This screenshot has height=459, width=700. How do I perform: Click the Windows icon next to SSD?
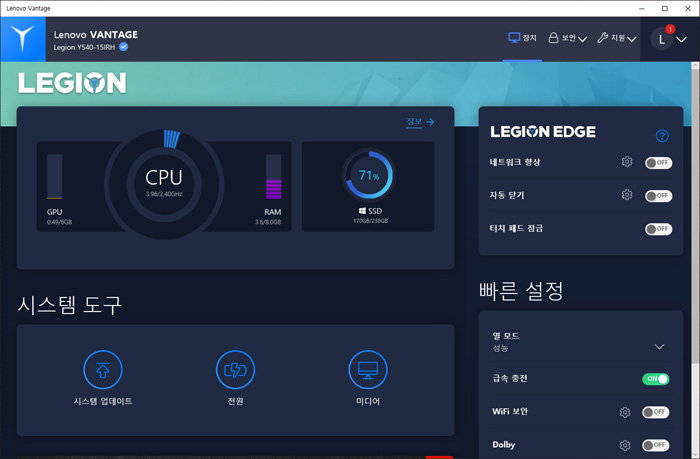tap(362, 211)
